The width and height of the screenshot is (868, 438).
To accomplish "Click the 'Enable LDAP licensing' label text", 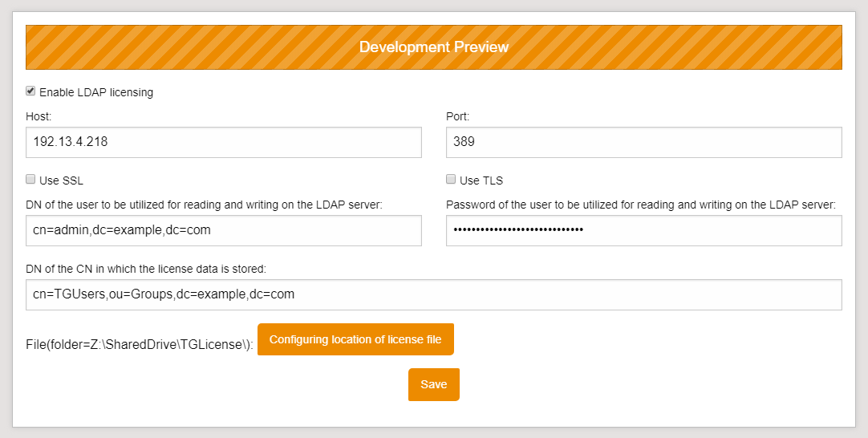I will pyautogui.click(x=96, y=92).
